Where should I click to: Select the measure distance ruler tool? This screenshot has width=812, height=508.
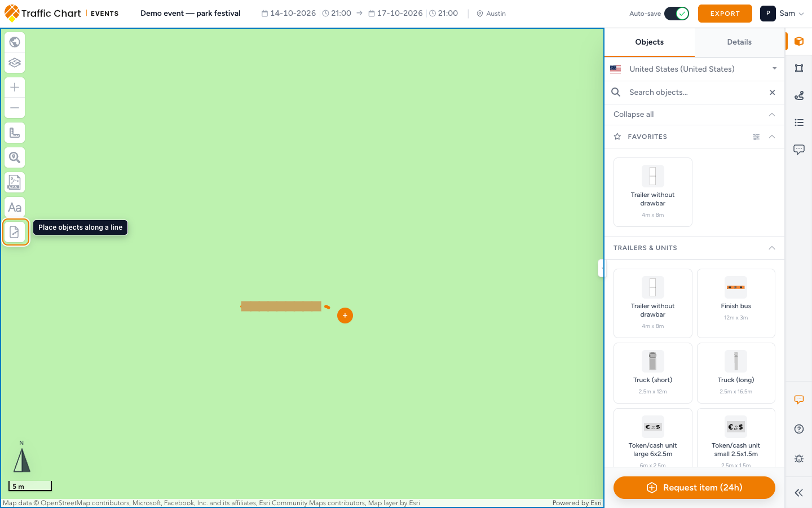pos(15,133)
